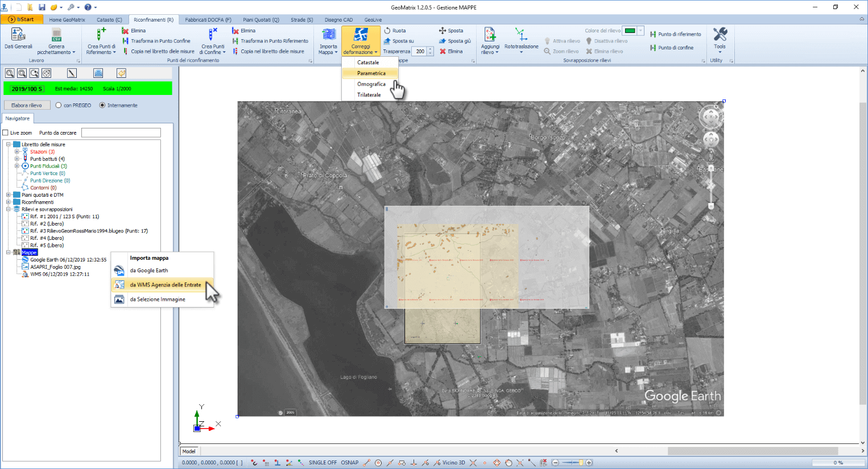Click the Crea Punti di Confine icon
868x469 pixels.
pos(213,35)
